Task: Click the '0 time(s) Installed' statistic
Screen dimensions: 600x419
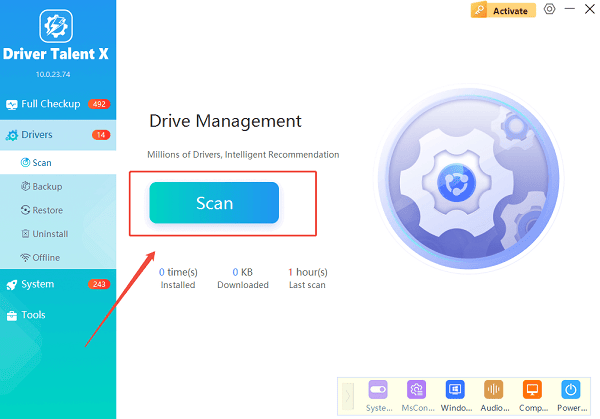Action: point(178,278)
